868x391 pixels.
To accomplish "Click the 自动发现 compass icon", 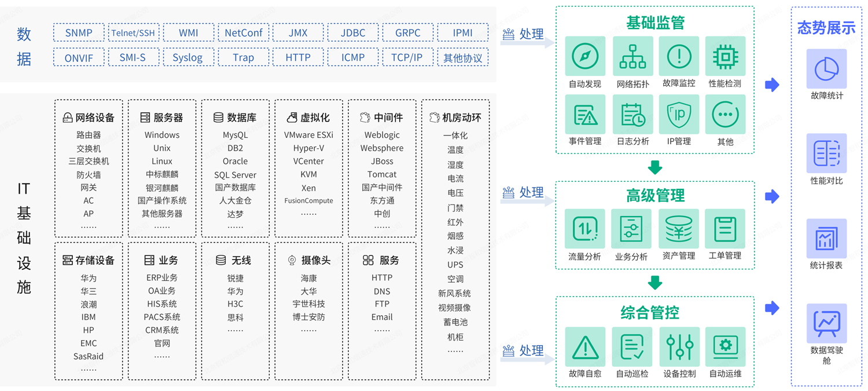I will tap(585, 57).
